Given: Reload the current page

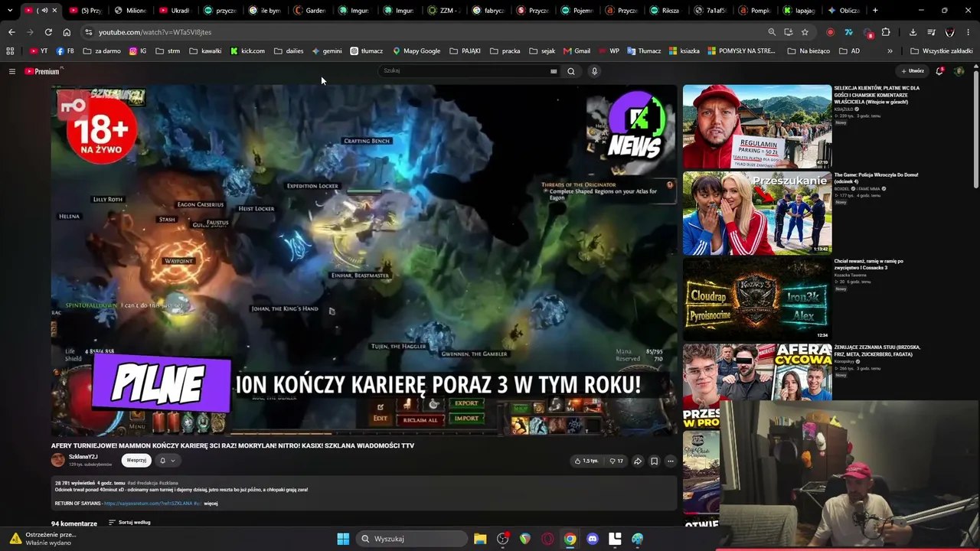Looking at the screenshot, I should (48, 32).
